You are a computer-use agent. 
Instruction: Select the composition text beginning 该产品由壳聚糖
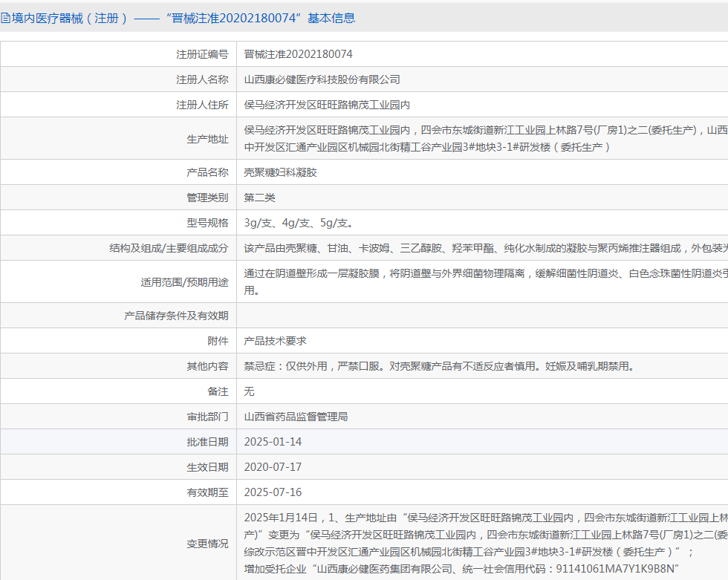click(x=486, y=248)
